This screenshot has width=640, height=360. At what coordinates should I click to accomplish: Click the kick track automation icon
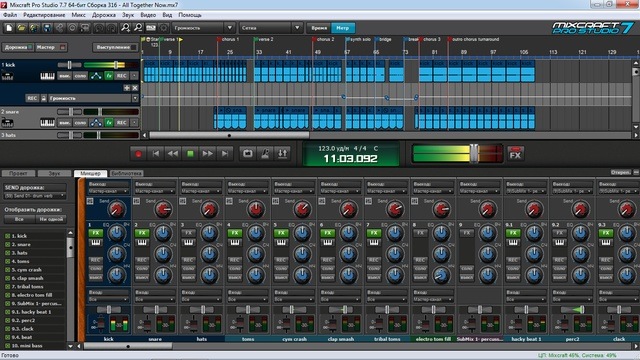96,76
